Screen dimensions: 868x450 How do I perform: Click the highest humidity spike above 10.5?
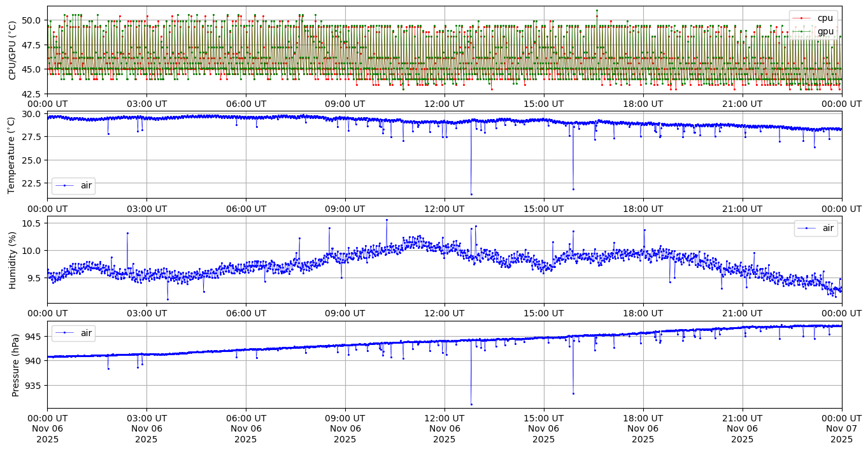pos(387,220)
